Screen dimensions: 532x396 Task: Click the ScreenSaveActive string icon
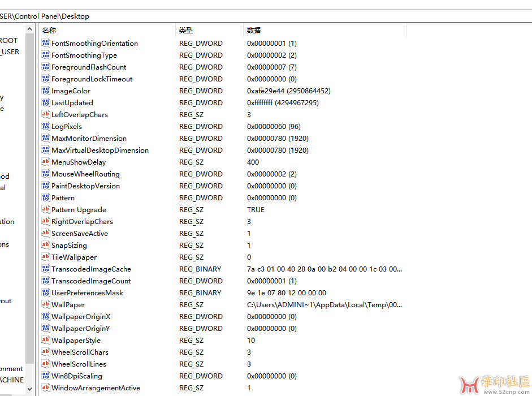46,233
